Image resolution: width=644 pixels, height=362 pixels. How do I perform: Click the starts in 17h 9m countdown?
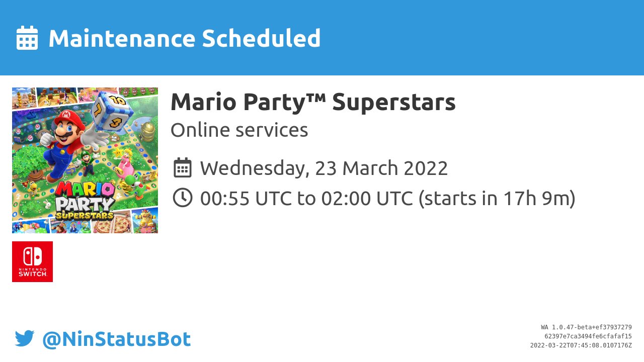(x=497, y=198)
